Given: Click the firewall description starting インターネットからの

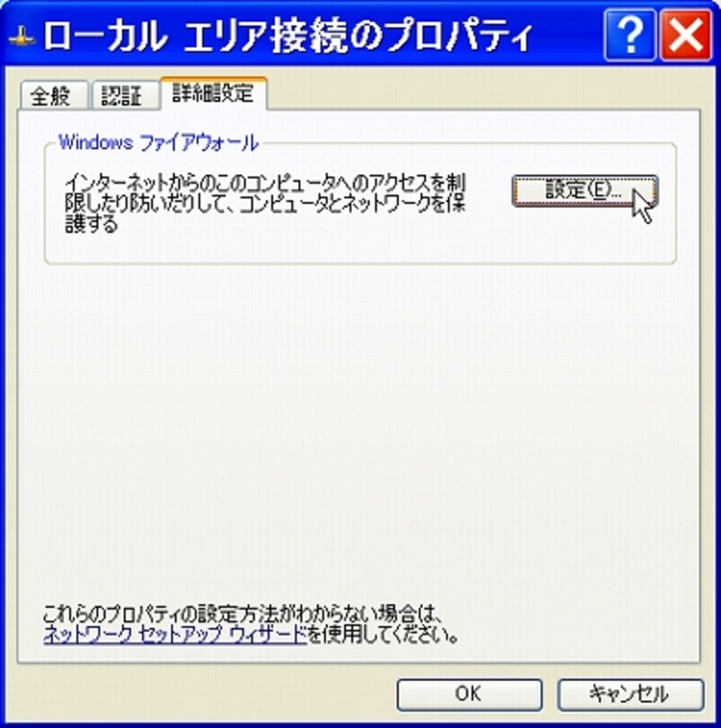Looking at the screenshot, I should (x=265, y=204).
